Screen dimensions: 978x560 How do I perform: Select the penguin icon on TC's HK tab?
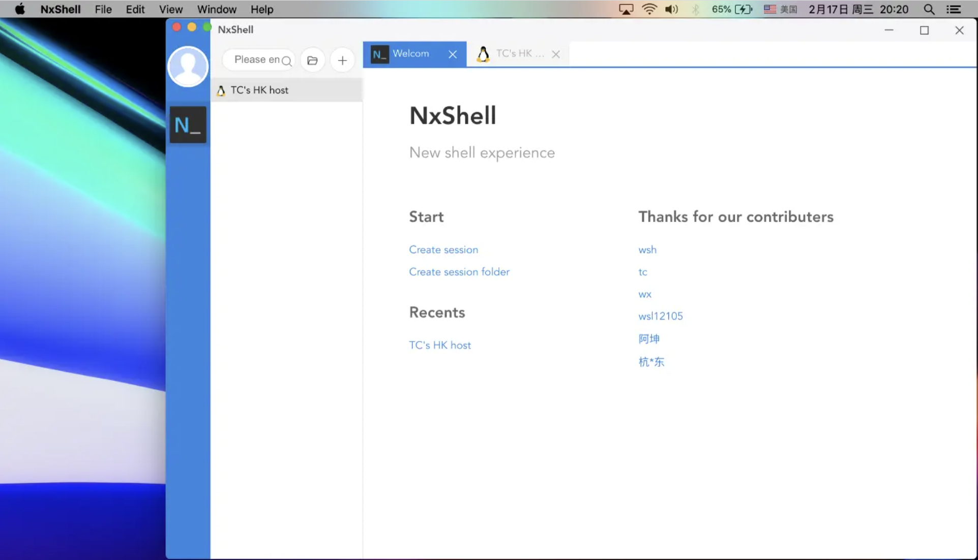483,54
